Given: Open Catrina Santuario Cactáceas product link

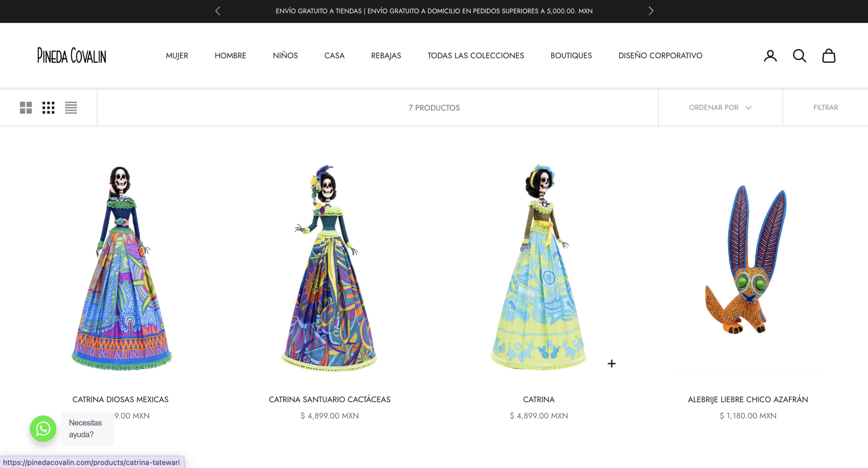Looking at the screenshot, I should point(329,399).
